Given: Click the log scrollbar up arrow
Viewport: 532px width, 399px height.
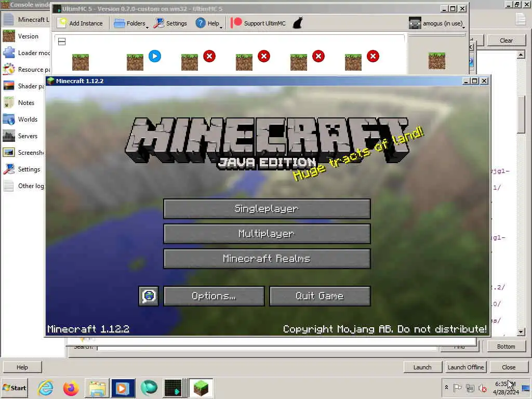Looking at the screenshot, I should point(521,55).
